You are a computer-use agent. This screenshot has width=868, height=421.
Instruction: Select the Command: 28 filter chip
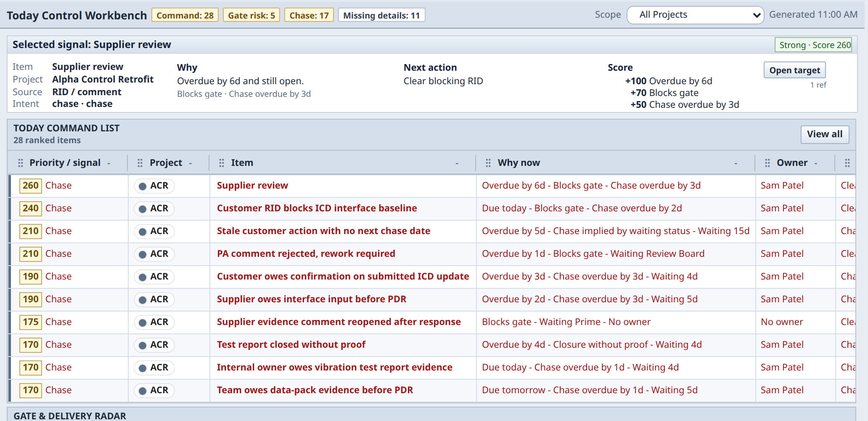click(x=185, y=15)
